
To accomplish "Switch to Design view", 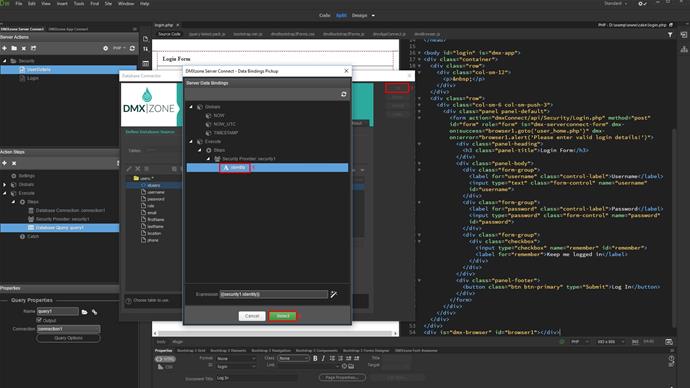I will pyautogui.click(x=360, y=15).
